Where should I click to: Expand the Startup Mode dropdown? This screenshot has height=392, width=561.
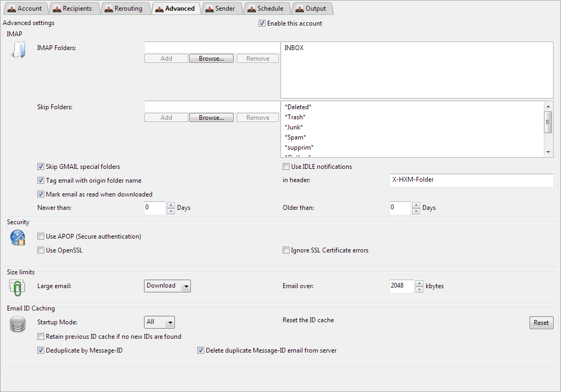159,322
